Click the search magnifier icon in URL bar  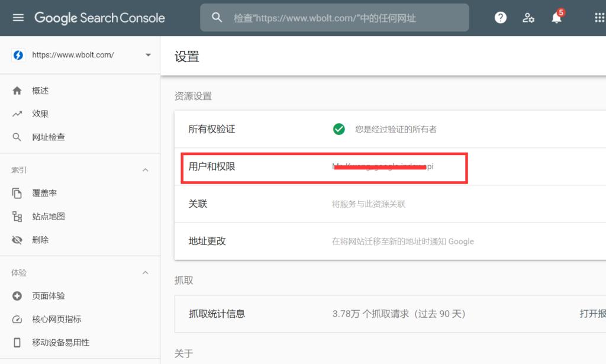click(217, 17)
